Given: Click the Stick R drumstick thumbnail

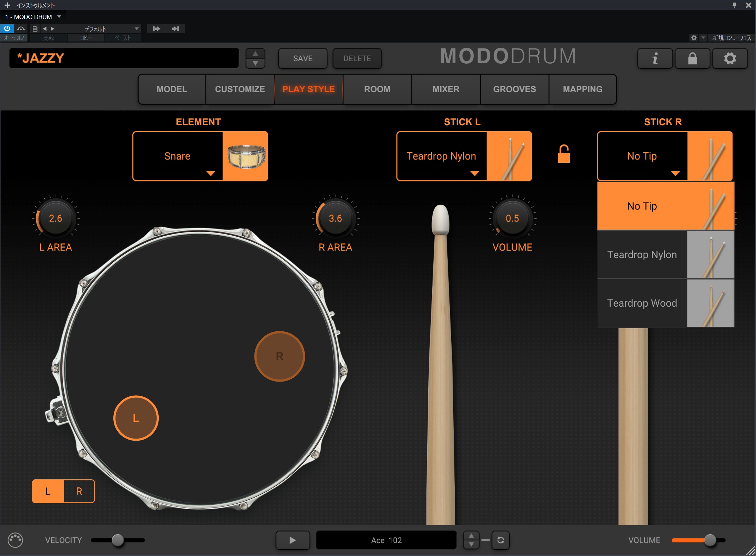Looking at the screenshot, I should click(710, 156).
